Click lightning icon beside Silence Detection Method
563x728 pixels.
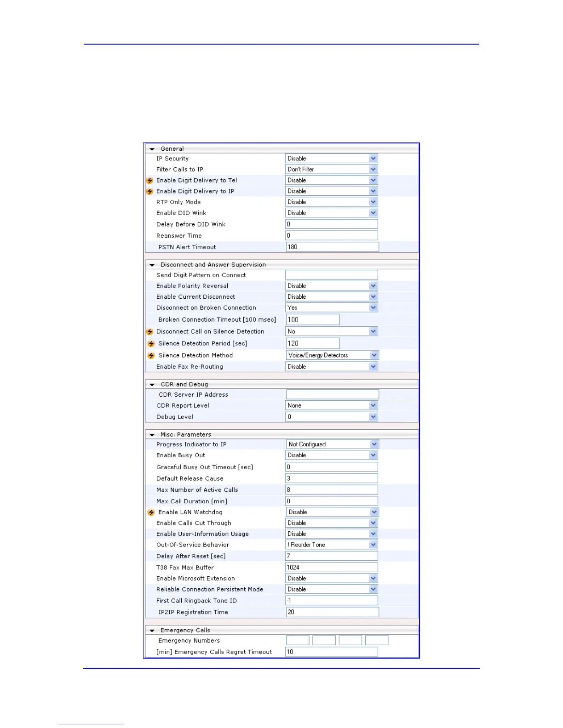(x=151, y=356)
